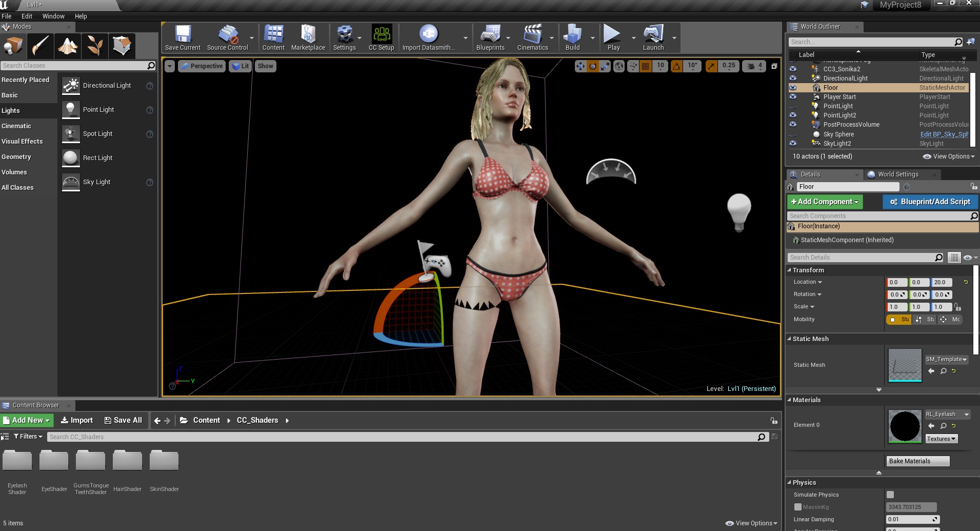Toggle visibility of SkyLight2 actor
Screen dimensions: 980x531
pos(793,143)
